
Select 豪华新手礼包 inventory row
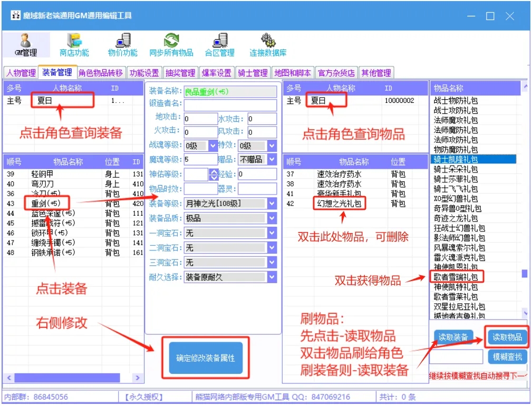[x=355, y=194]
